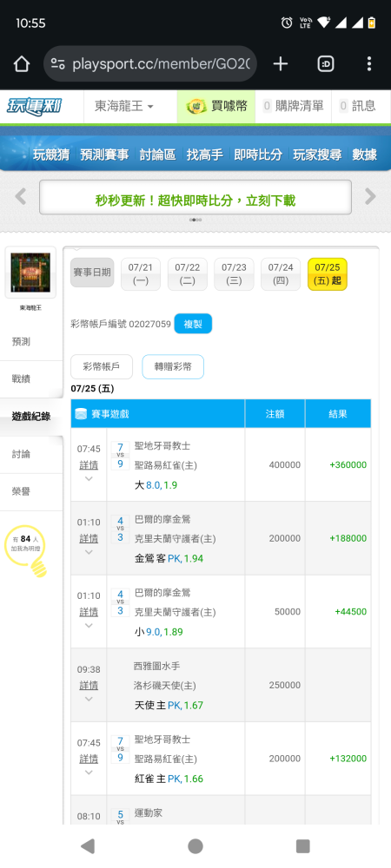Open the browser three-dot menu
The height and width of the screenshot is (868, 391).
[x=369, y=64]
